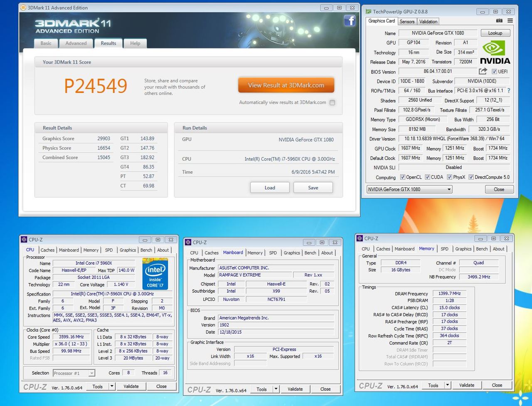Toggle the UEFI checkbox in GPU-Z
Image resolution: width=532 pixels, height=406 pixels.
pos(494,72)
